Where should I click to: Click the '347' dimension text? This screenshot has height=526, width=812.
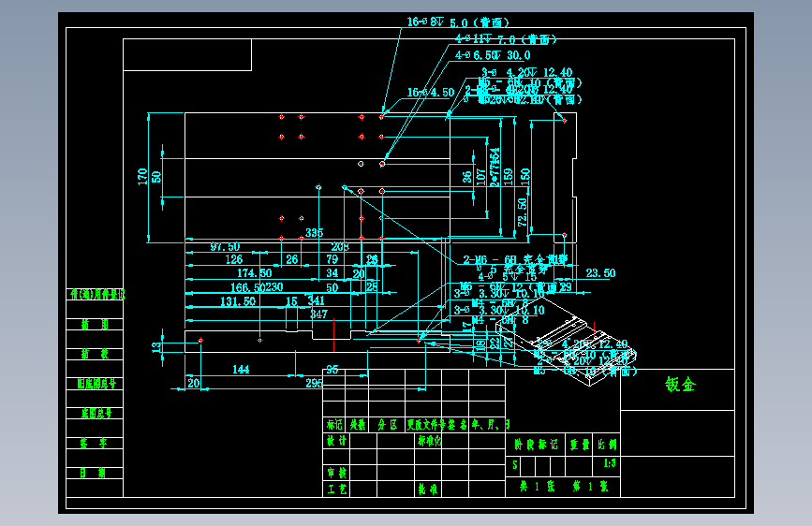(318, 314)
